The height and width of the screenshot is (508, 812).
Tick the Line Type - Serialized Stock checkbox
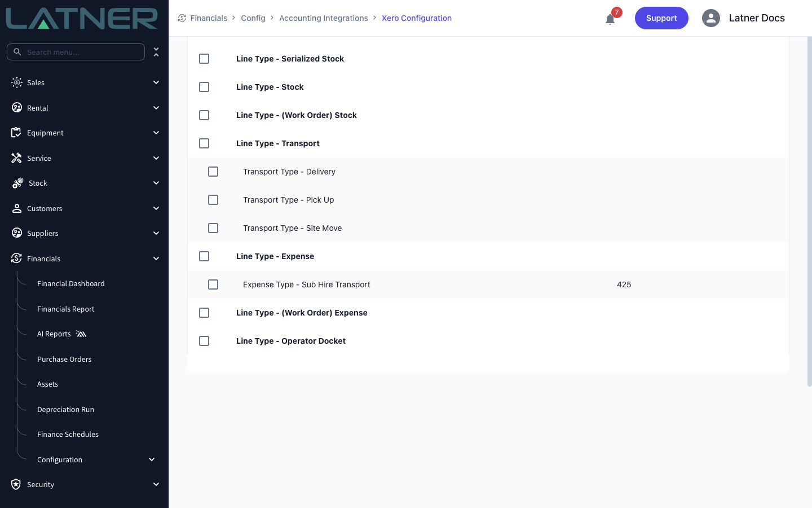204,59
